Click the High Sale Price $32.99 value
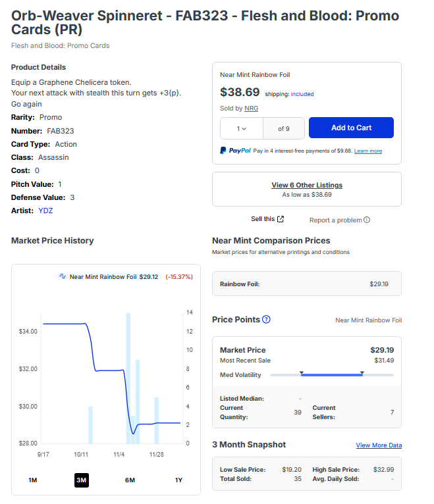Image resolution: width=434 pixels, height=504 pixels. pos(383,470)
